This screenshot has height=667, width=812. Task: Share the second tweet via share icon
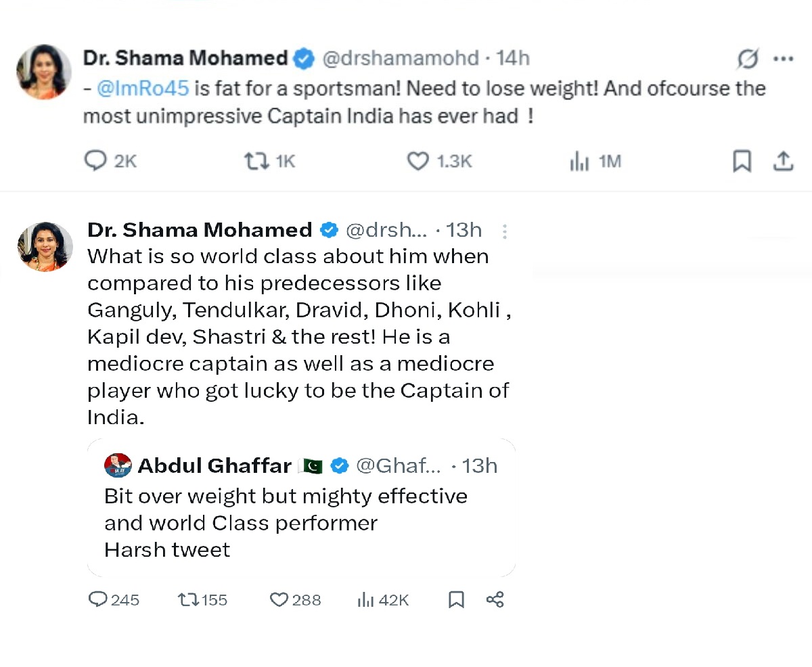495,599
